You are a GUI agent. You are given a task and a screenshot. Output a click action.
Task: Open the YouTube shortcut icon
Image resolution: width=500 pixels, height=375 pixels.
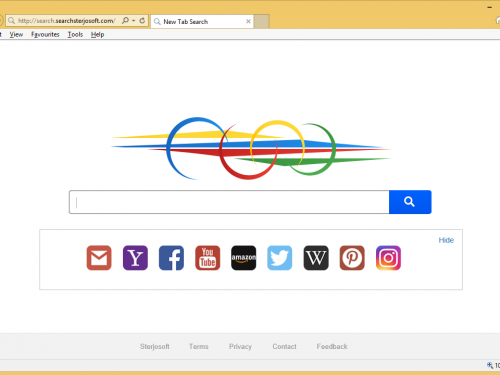click(x=207, y=258)
